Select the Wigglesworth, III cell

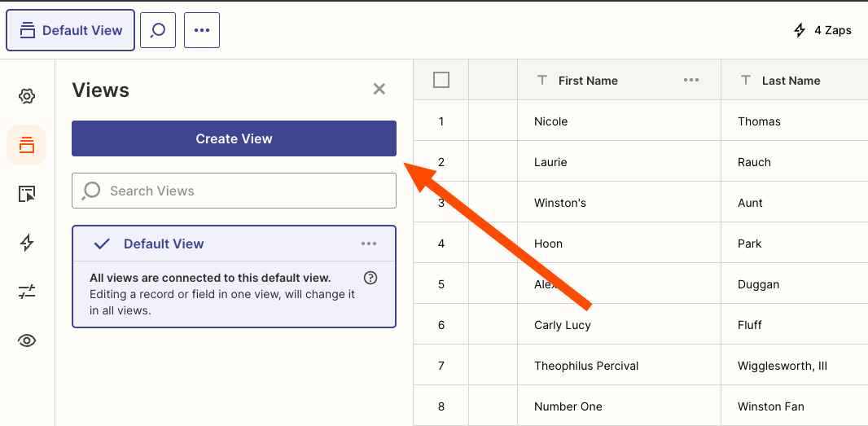pyautogui.click(x=795, y=366)
